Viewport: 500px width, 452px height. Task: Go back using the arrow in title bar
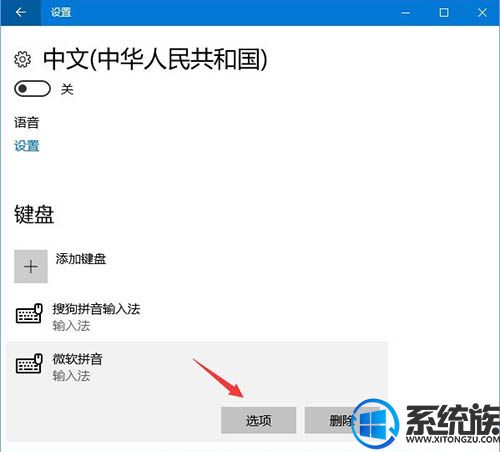(21, 13)
